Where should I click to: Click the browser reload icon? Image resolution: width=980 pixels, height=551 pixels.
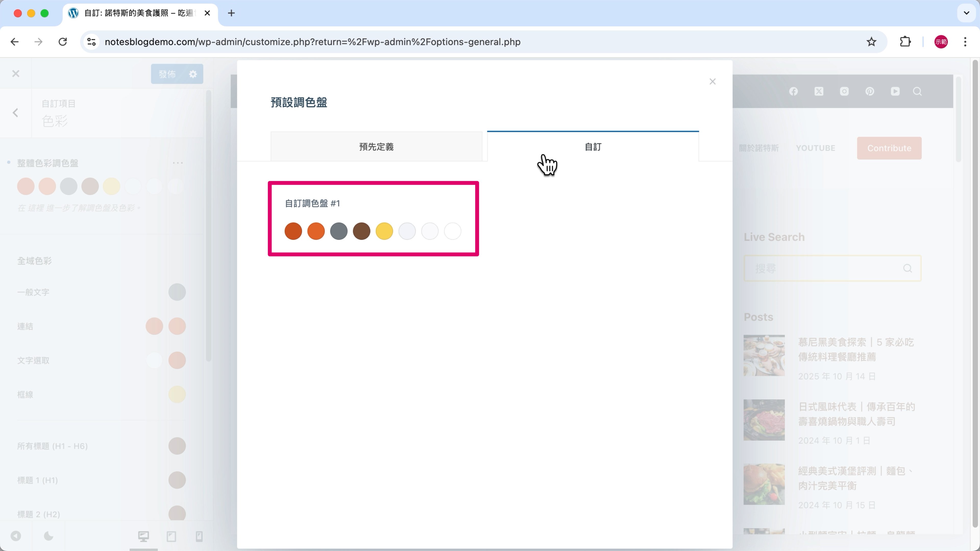pos(63,42)
